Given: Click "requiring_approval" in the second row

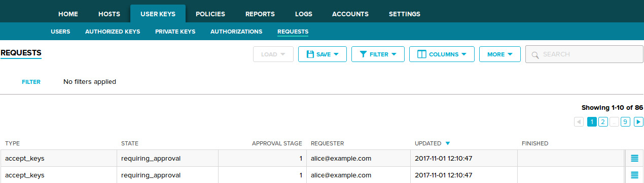Looking at the screenshot, I should point(151,175).
